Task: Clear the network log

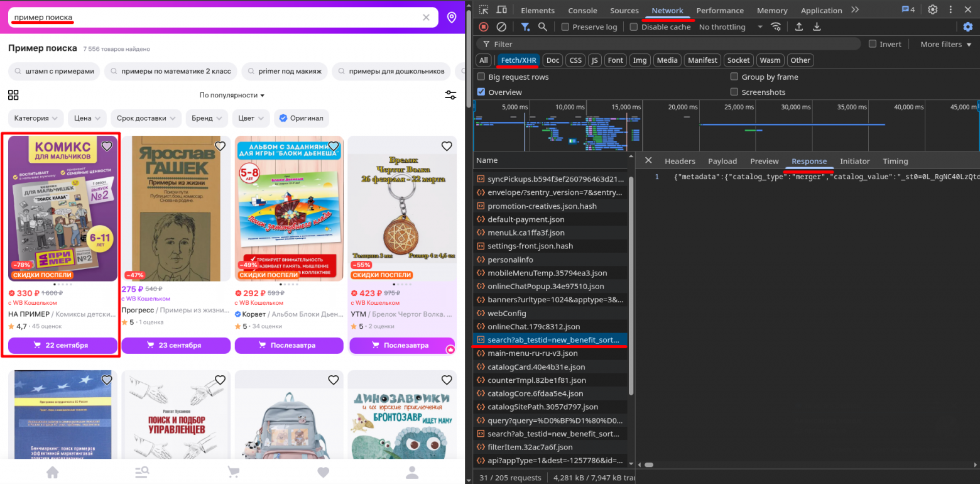Action: pos(501,27)
